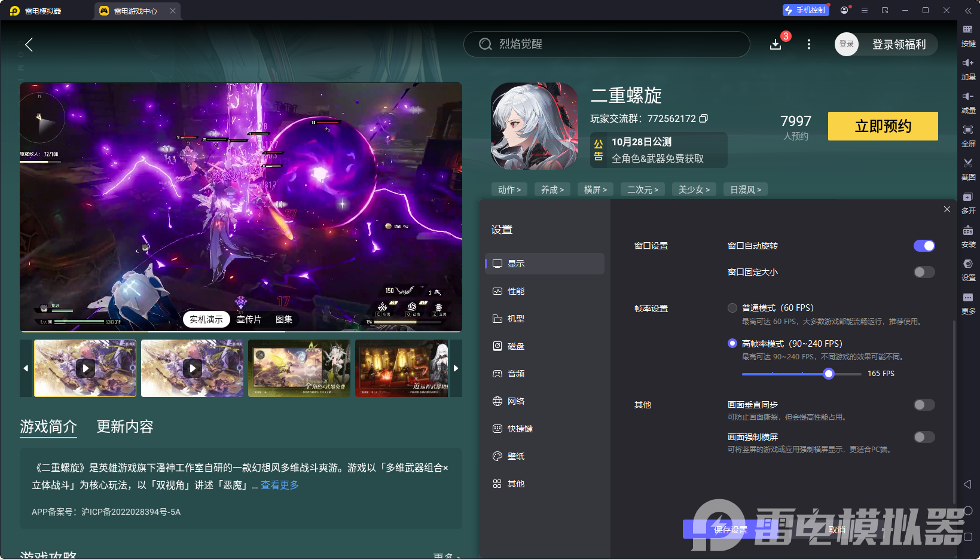The image size is (980, 559).
Task: Enable 画面垂直同步 toggle
Action: click(924, 405)
